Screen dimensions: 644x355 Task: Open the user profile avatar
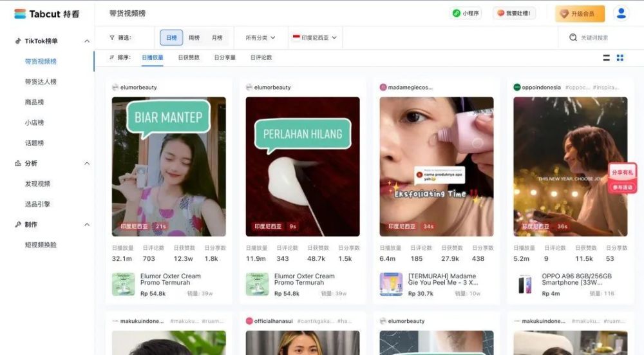point(621,13)
